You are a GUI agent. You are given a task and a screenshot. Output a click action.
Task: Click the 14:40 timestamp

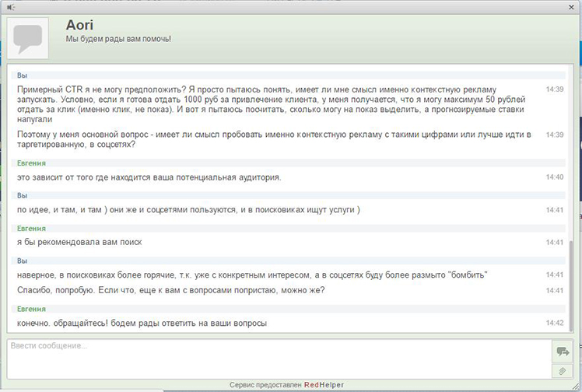coord(555,177)
